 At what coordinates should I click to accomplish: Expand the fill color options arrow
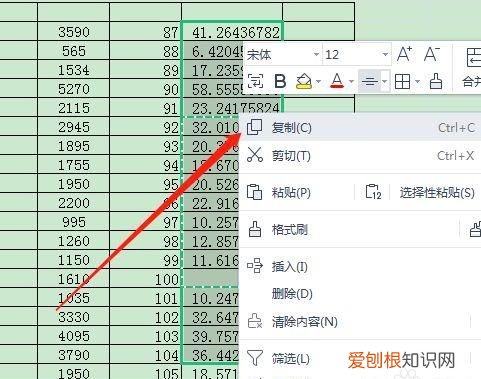click(x=318, y=81)
